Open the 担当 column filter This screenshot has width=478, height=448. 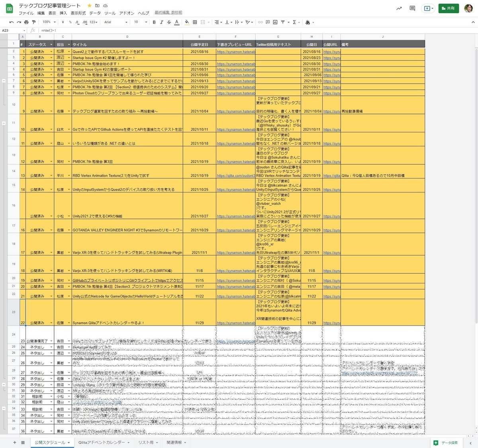click(x=69, y=45)
